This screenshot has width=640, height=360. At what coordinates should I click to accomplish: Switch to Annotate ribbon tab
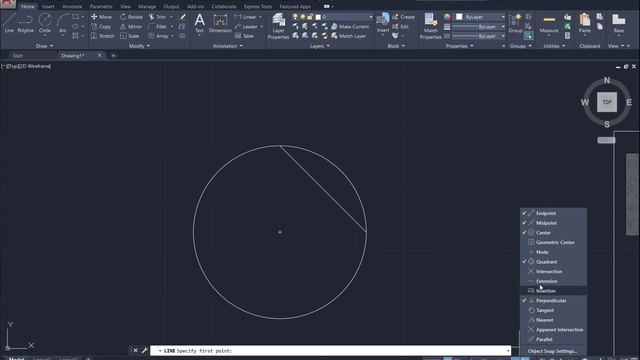[x=72, y=7]
